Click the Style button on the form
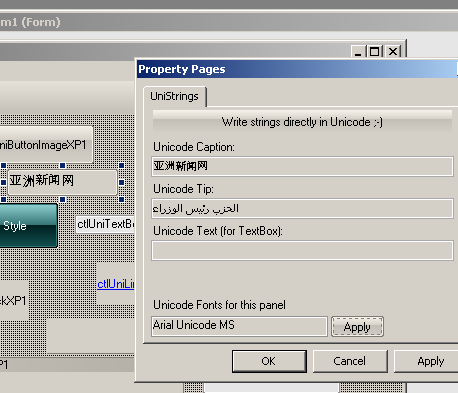Screen dimensions: 458x393 [x=28, y=226]
